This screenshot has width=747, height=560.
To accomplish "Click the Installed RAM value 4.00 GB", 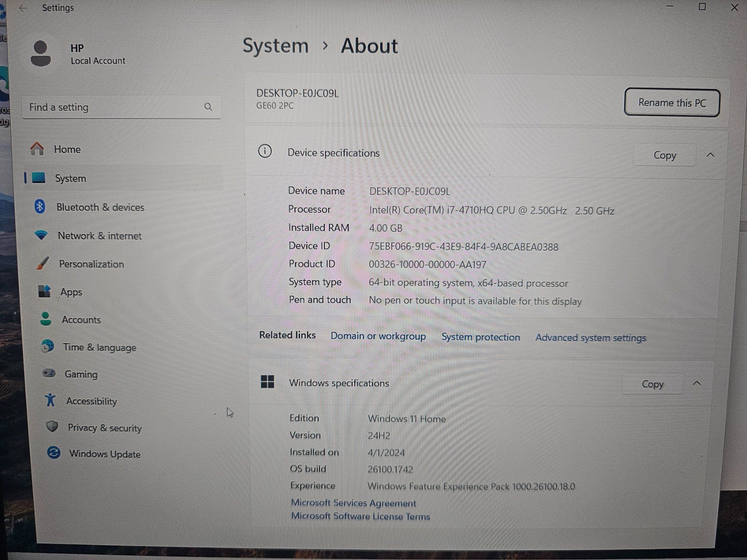I will 386,228.
